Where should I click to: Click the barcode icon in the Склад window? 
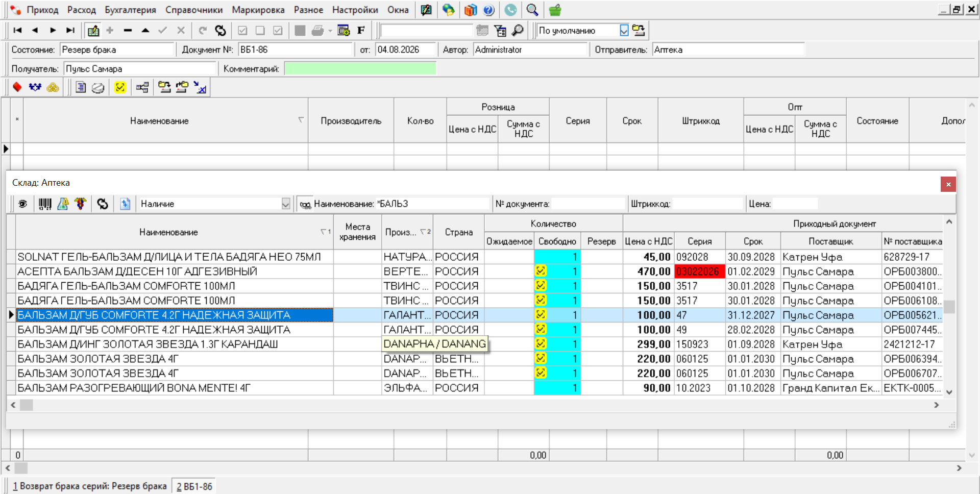45,204
